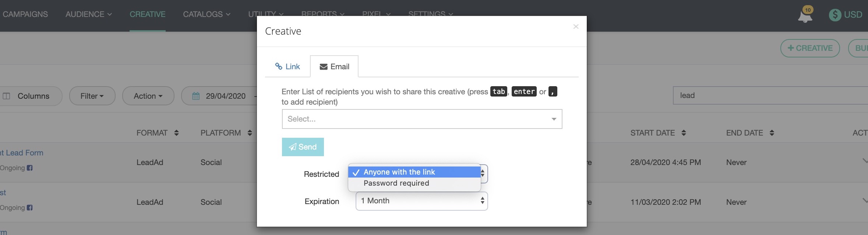Close the Creative dialog
Viewport: 868px width, 235px height.
(x=576, y=27)
